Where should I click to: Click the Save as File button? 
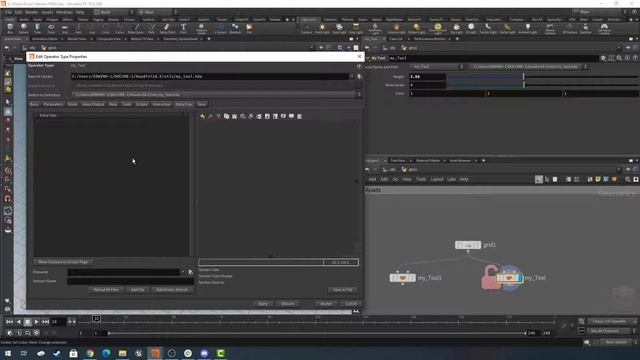click(x=342, y=290)
